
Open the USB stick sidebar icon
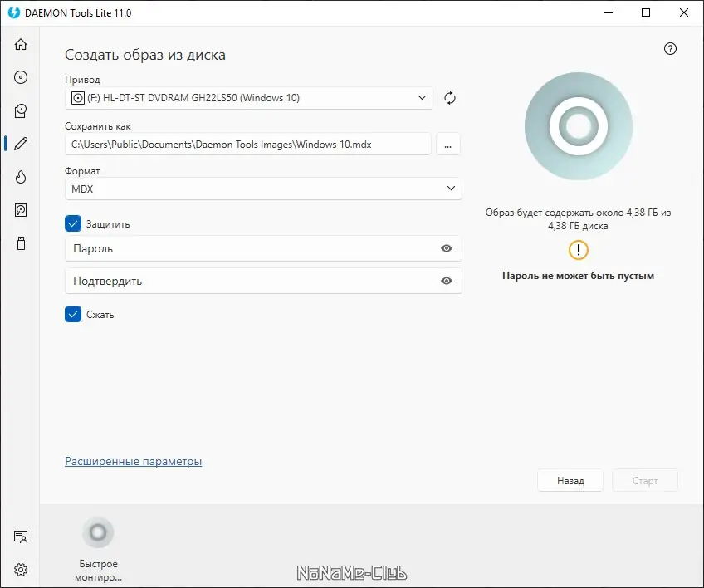click(21, 243)
